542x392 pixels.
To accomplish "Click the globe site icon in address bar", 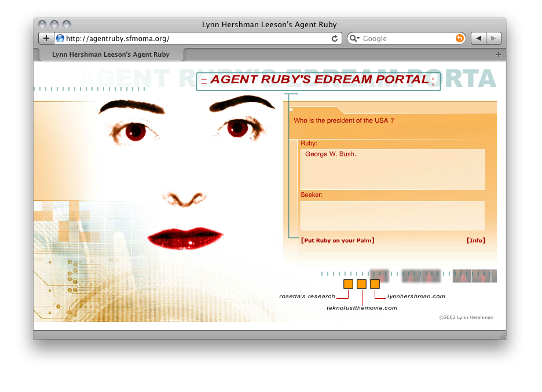I will [x=60, y=38].
